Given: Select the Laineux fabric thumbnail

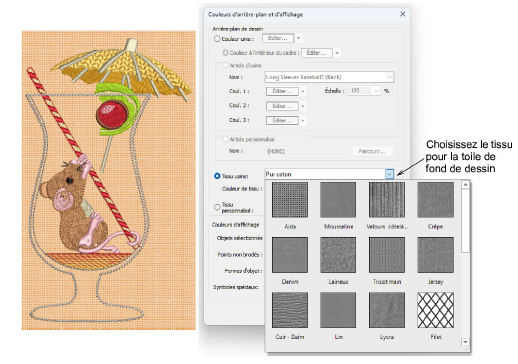Looking at the screenshot, I should coord(338,255).
